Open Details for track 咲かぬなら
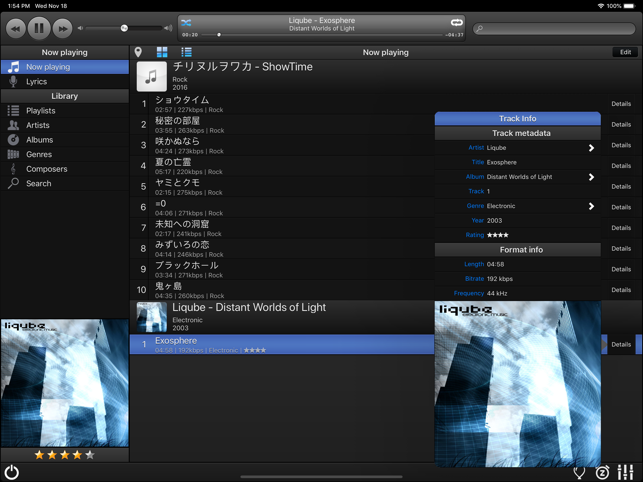 [621, 145]
